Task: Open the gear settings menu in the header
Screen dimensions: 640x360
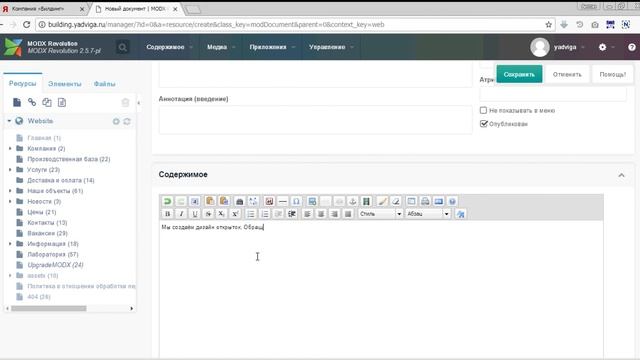Action: click(602, 47)
